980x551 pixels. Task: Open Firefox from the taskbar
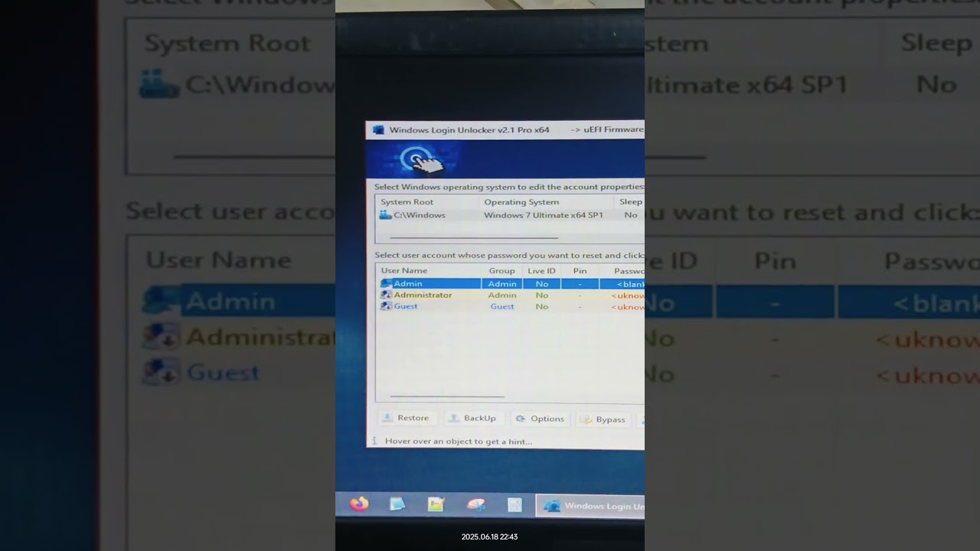[359, 504]
